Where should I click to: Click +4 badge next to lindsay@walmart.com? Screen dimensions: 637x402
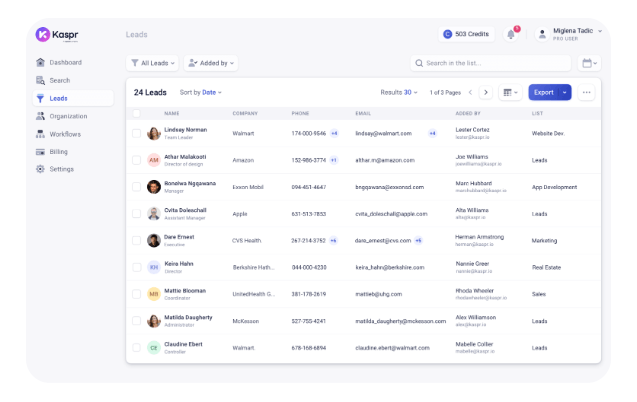433,133
